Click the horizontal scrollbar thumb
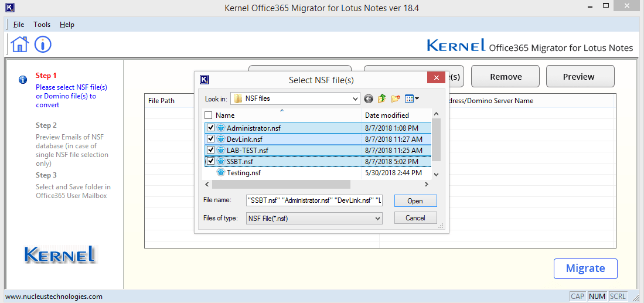 pyautogui.click(x=281, y=185)
